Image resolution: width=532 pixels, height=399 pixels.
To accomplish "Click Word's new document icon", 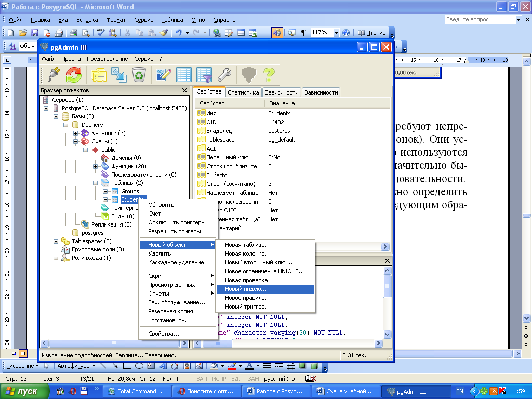I will coord(11,33).
